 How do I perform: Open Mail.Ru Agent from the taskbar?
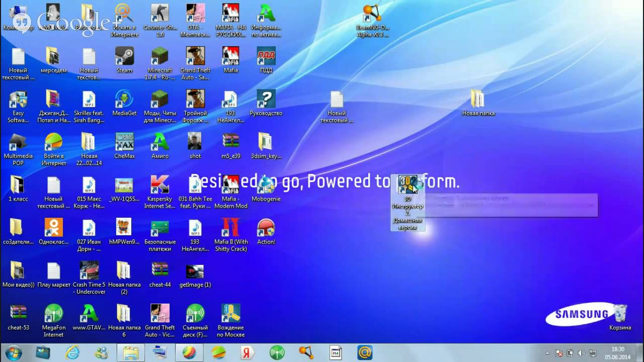[x=365, y=353]
